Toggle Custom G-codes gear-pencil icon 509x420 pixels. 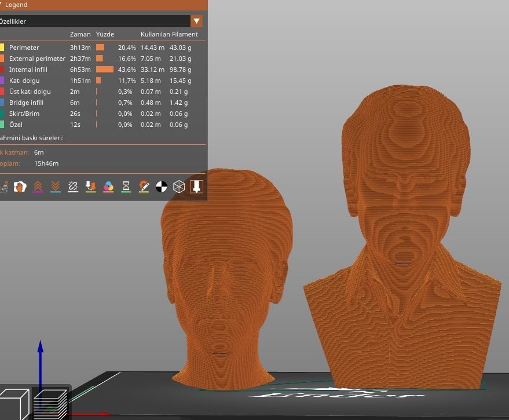(x=144, y=187)
